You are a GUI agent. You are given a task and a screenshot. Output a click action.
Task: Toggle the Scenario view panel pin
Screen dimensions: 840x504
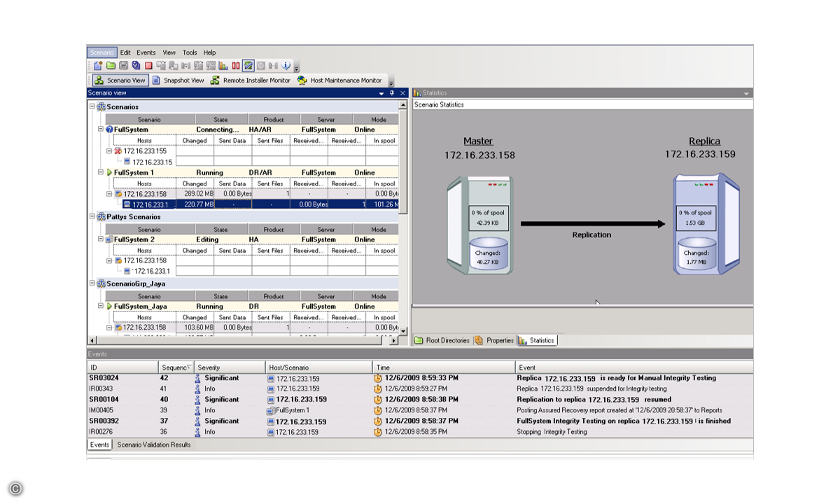pyautogui.click(x=392, y=93)
